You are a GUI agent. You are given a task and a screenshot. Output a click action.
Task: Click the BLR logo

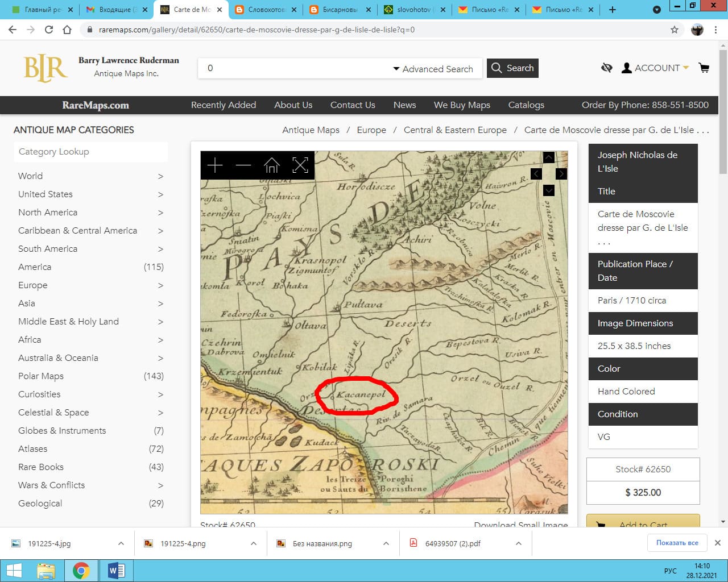point(45,69)
